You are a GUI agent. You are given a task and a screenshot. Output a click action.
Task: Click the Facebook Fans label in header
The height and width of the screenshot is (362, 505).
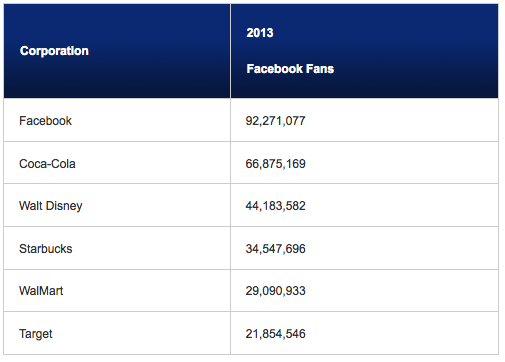290,69
